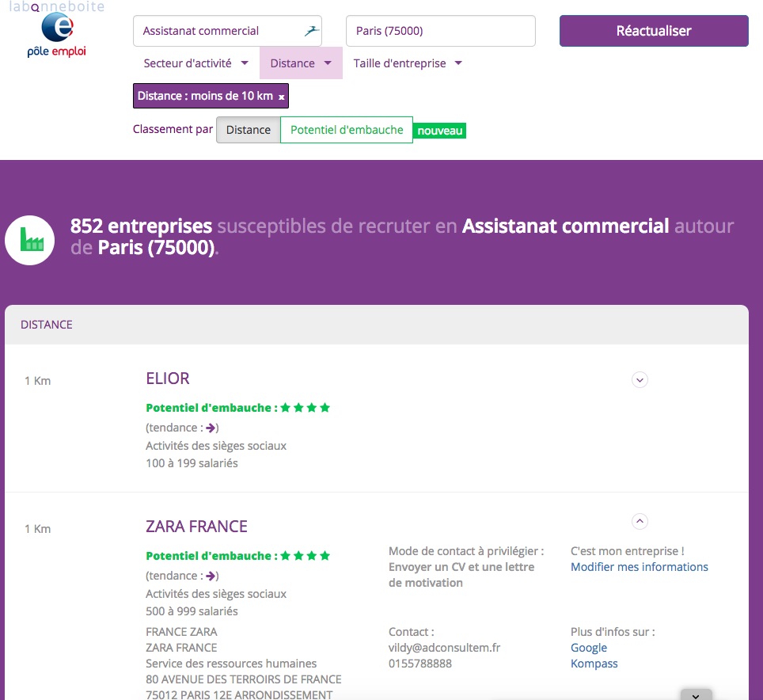Open the Distance filter dropdown
The image size is (763, 700).
pos(301,63)
